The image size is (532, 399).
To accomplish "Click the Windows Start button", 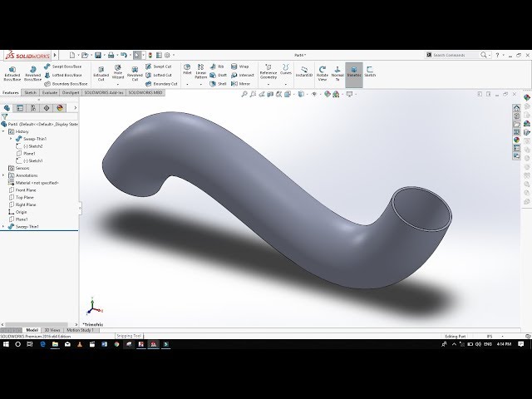I will click(6, 344).
